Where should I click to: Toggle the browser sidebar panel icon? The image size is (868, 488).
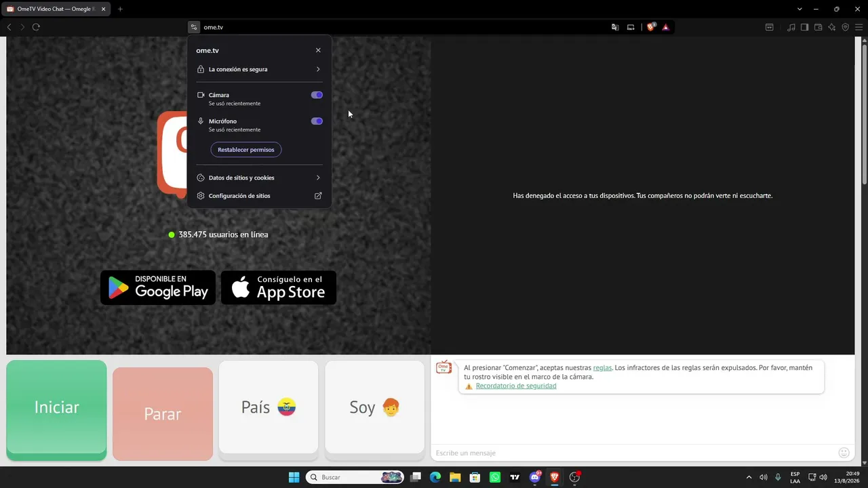tap(804, 27)
